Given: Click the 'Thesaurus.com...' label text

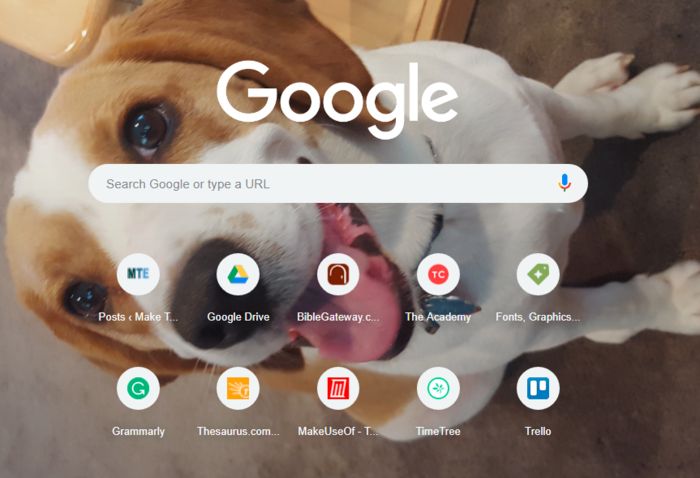Looking at the screenshot, I should point(238,431).
